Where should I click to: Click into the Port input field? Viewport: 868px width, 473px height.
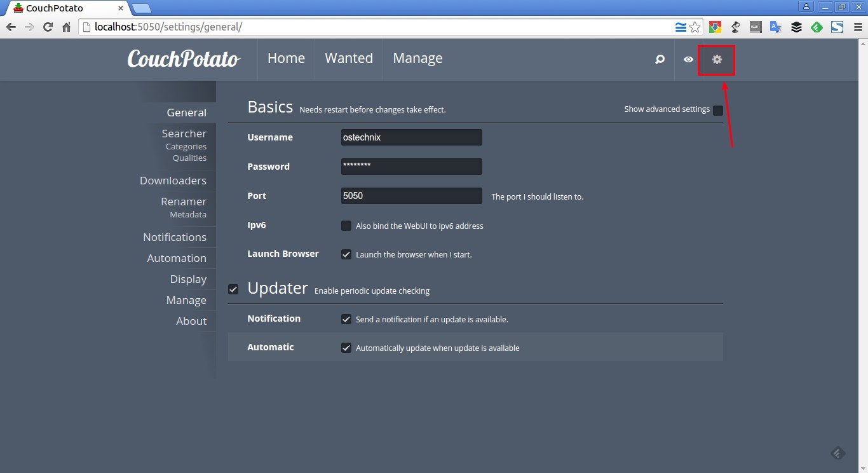411,196
